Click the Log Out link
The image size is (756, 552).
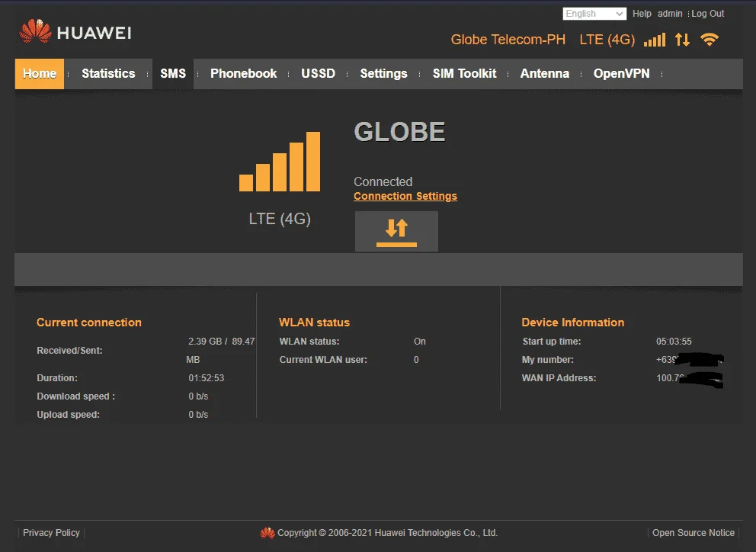pos(708,14)
